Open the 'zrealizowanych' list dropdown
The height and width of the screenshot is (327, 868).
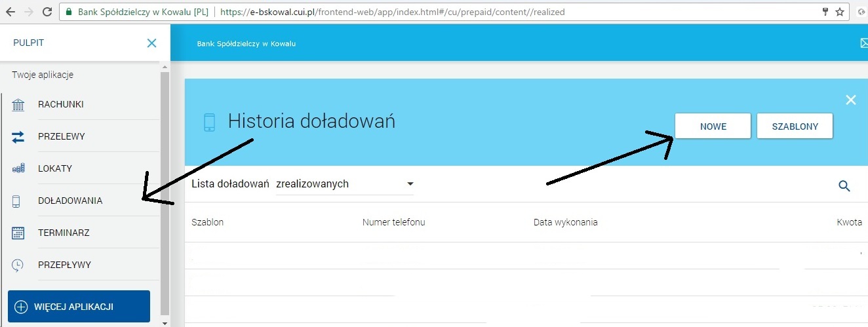[x=345, y=184]
